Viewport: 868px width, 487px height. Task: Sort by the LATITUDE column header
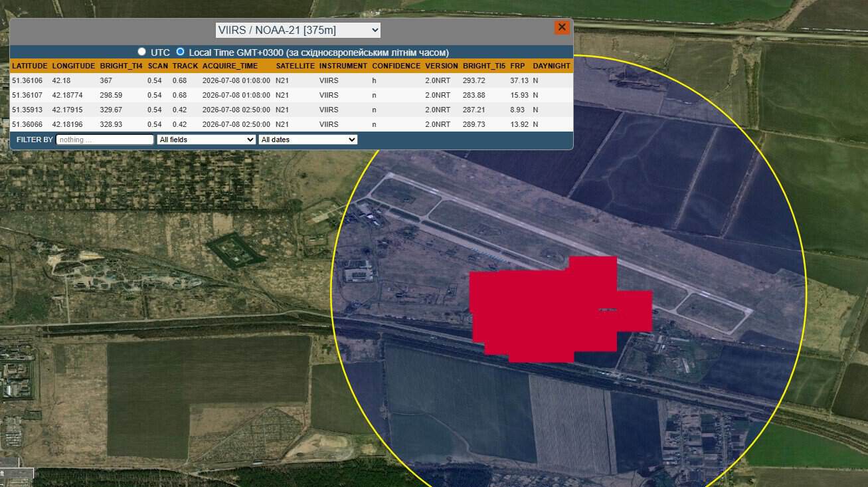(30, 66)
